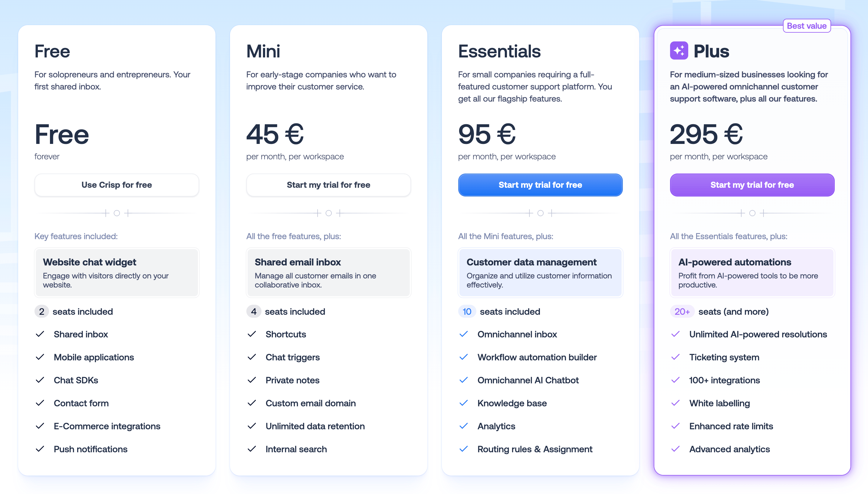Click the "Best value" badge
Image resolution: width=868 pixels, height=494 pixels.
807,25
